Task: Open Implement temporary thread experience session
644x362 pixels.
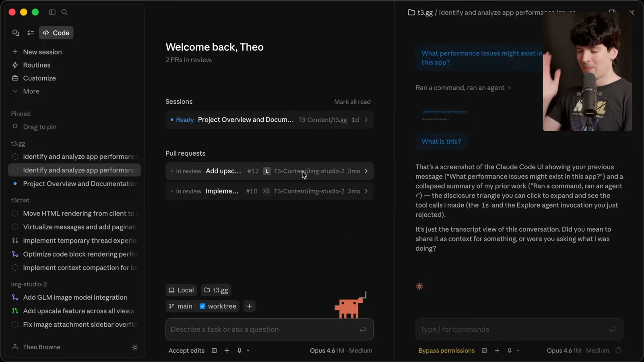Action: tap(74, 241)
